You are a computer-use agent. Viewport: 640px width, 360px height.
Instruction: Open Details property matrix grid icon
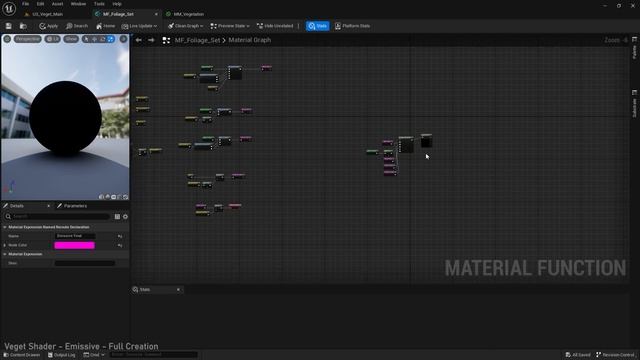(x=117, y=216)
